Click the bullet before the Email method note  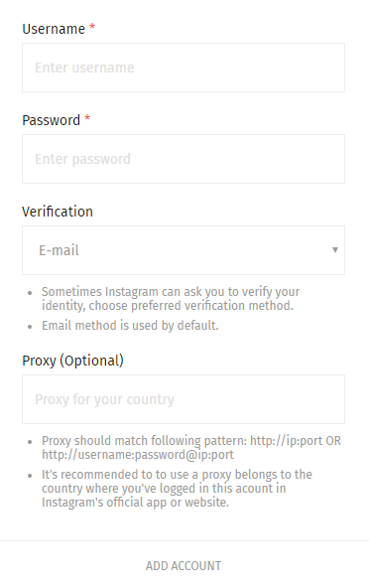tap(30, 327)
